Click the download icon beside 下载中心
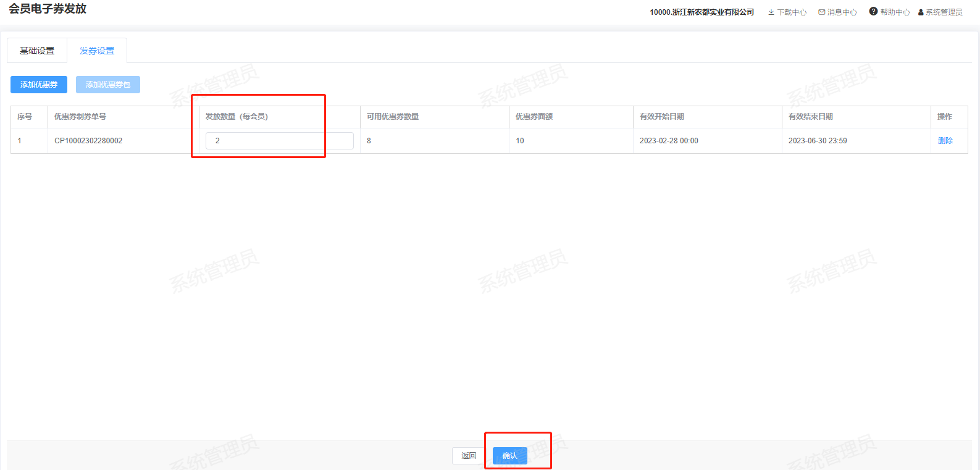The height and width of the screenshot is (470, 980). tap(771, 12)
